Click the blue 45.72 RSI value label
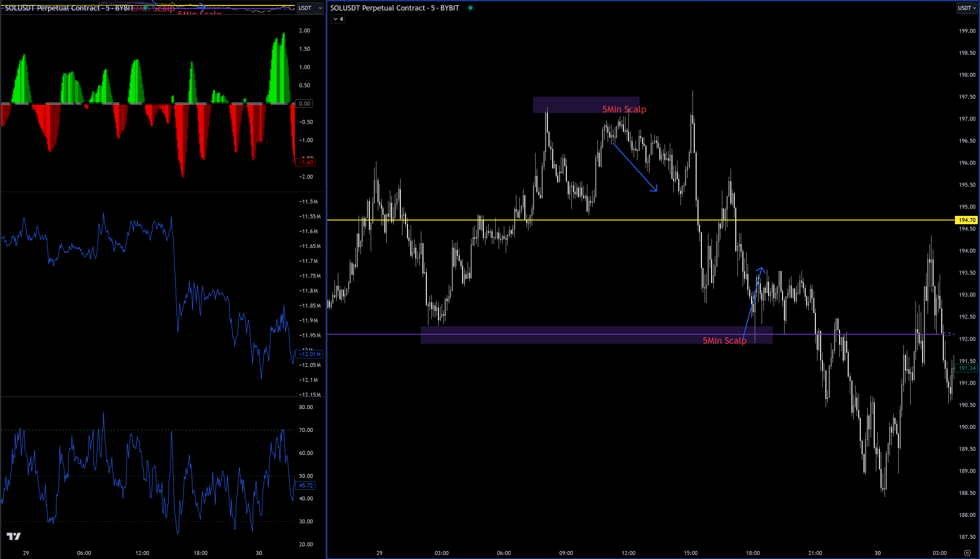This screenshot has height=559, width=980. pyautogui.click(x=306, y=485)
